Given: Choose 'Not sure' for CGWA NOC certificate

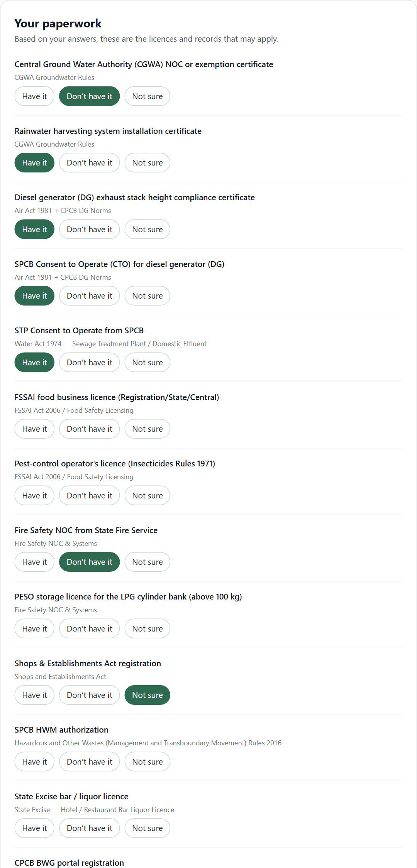Looking at the screenshot, I should click(x=147, y=96).
